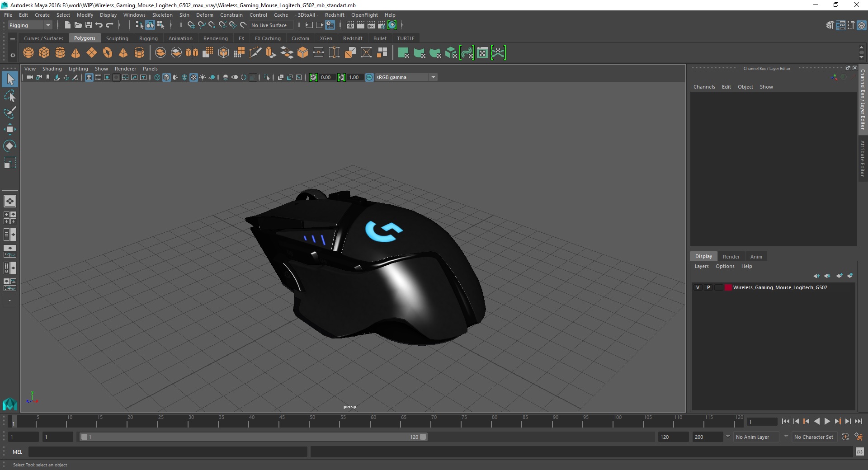Switch to the Render layer tab
Image resolution: width=868 pixels, height=470 pixels.
731,257
